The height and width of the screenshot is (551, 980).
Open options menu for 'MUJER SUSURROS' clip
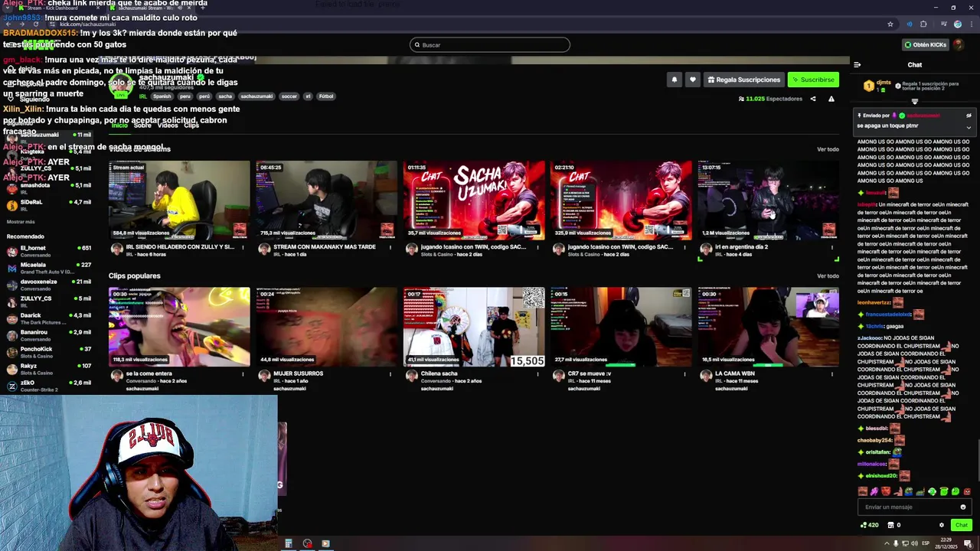pos(390,374)
